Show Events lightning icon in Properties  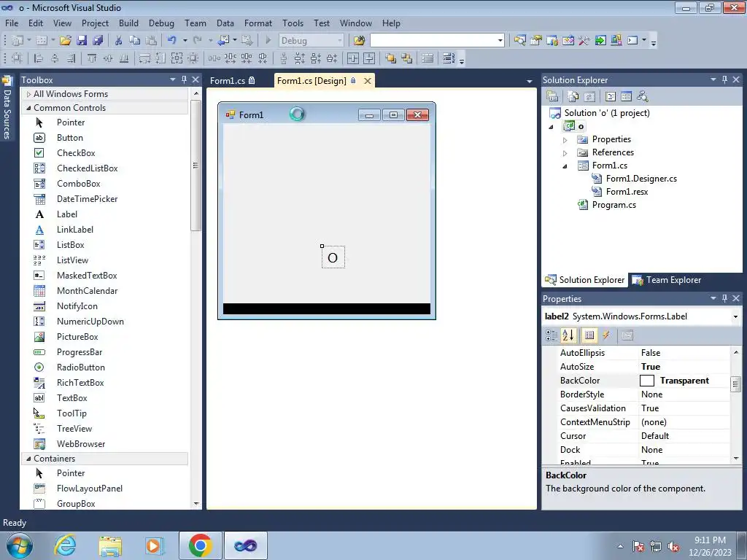[x=606, y=335]
